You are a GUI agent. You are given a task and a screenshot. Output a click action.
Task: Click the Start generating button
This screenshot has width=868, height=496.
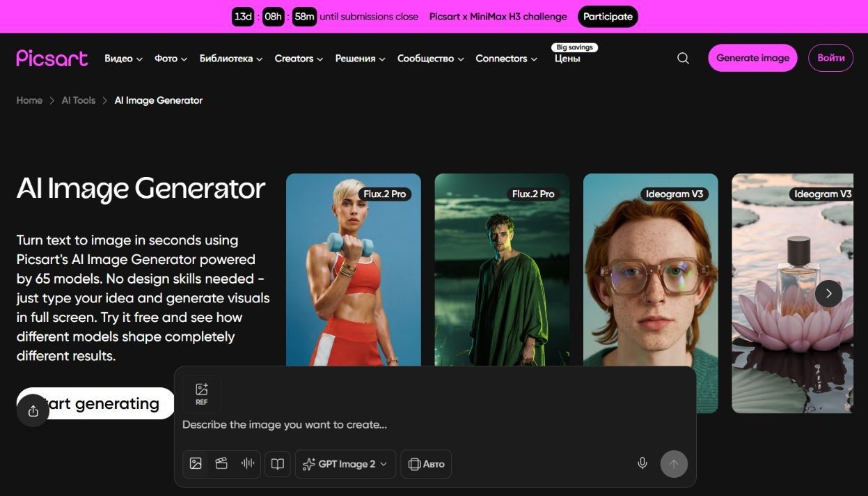tap(95, 403)
